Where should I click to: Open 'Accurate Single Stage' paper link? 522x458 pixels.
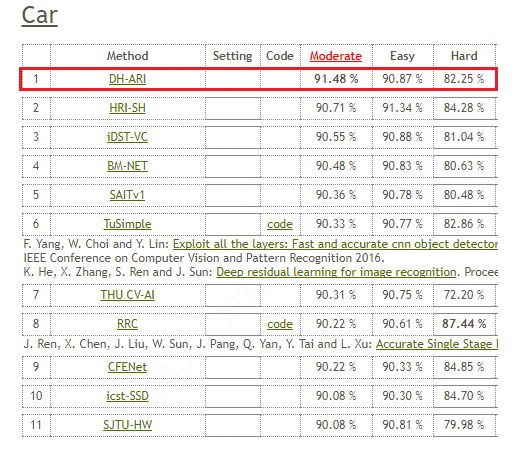click(437, 344)
